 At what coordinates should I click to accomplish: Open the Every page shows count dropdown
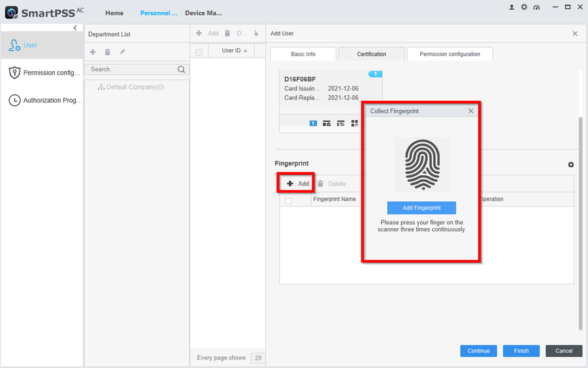coord(259,358)
